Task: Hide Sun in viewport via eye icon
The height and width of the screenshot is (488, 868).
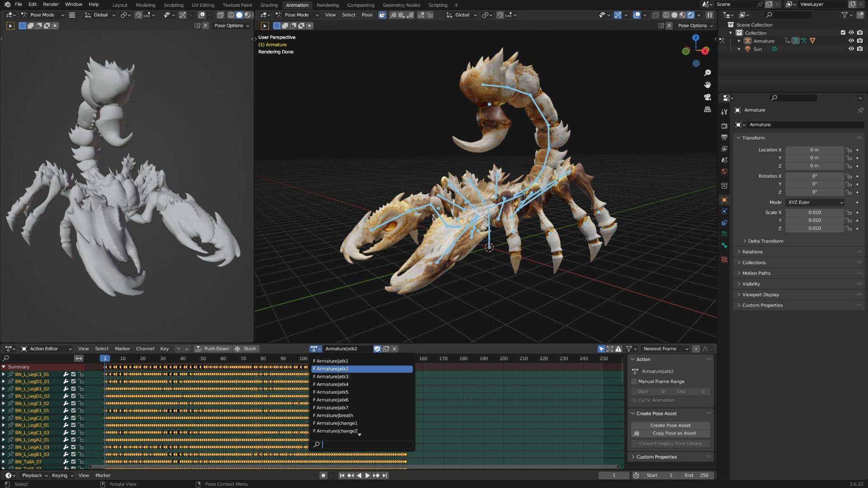Action: pos(851,49)
